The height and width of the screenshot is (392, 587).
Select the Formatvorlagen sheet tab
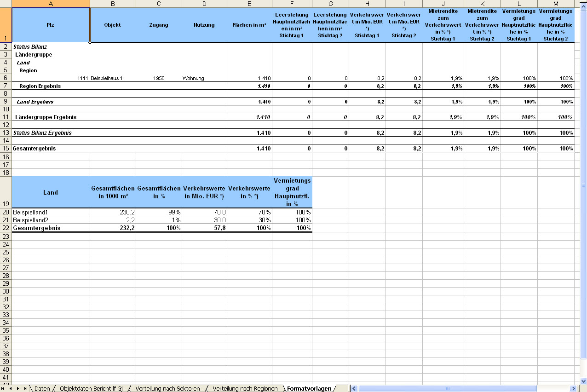(x=309, y=389)
